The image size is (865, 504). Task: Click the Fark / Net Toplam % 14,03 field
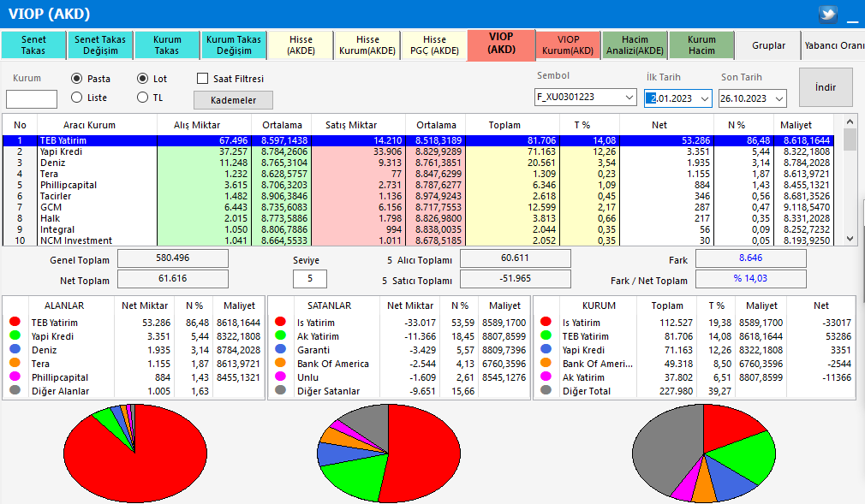(x=751, y=278)
